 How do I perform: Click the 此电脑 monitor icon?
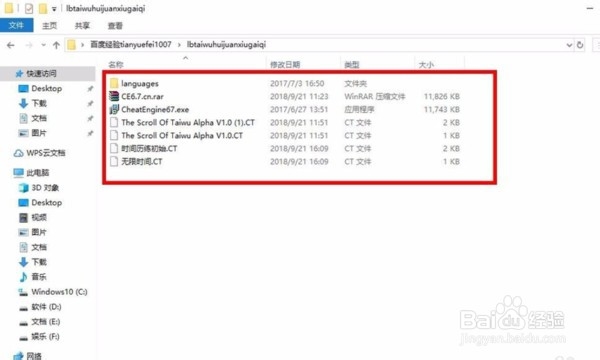point(18,173)
